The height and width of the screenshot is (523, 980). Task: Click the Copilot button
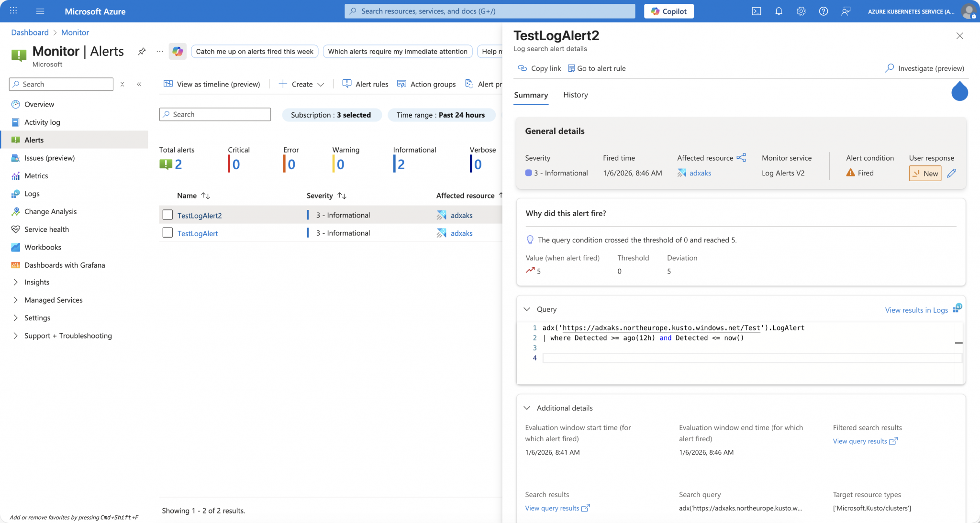click(x=668, y=11)
